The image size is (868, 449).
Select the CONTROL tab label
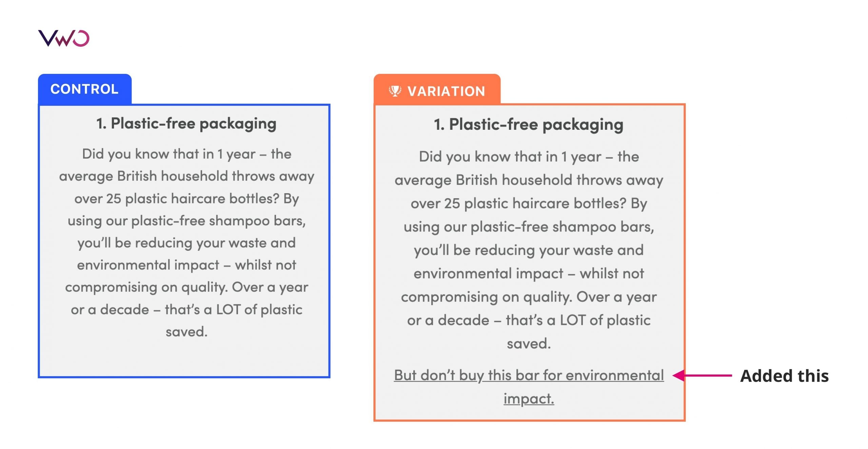point(84,89)
